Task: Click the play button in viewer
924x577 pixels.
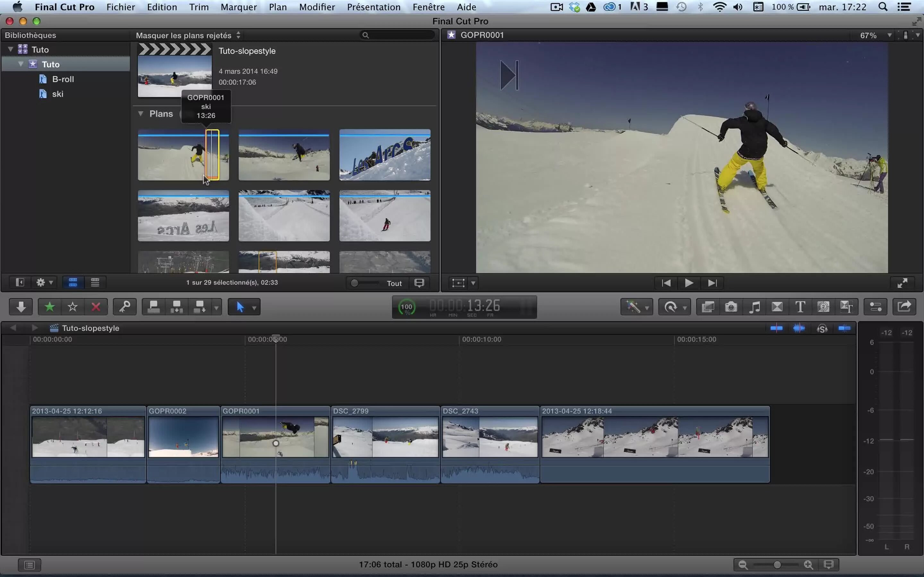Action: 689,282
